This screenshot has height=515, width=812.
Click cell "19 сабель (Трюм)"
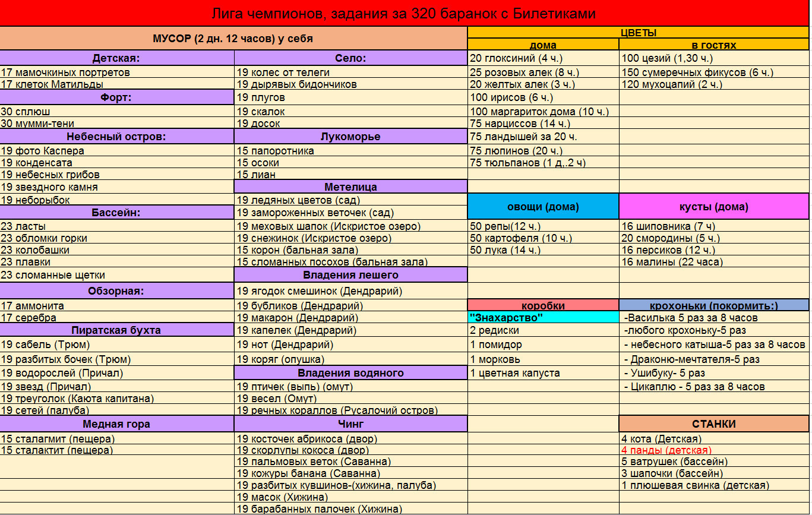tap(116, 345)
